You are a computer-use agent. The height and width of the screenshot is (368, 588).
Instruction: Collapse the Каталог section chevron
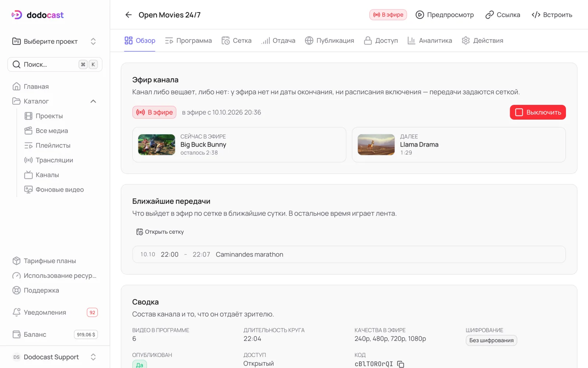point(93,101)
